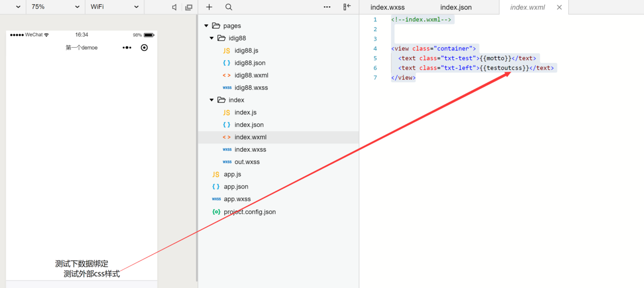Click the capsule circle close button
This screenshot has height=288, width=644.
(144, 48)
